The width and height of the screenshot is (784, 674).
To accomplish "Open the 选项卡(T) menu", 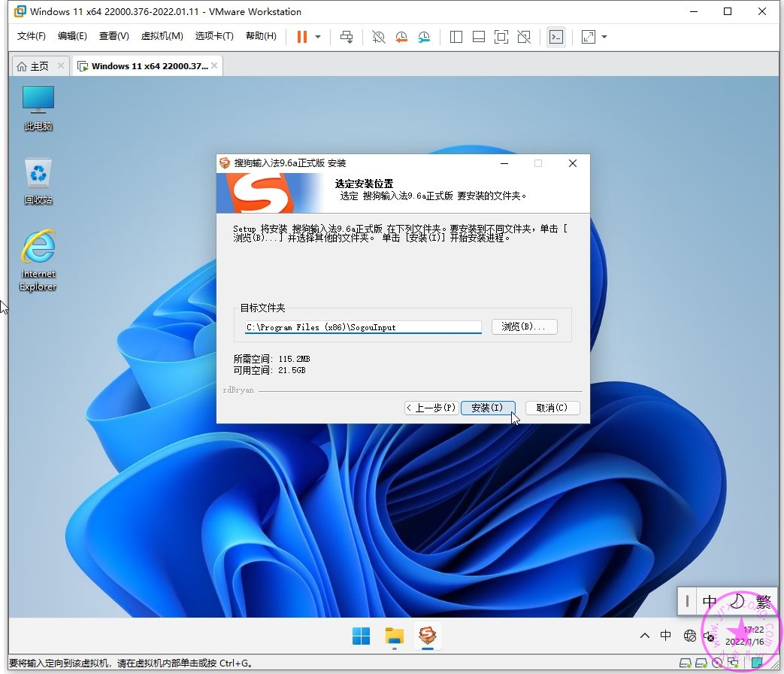I will click(214, 36).
